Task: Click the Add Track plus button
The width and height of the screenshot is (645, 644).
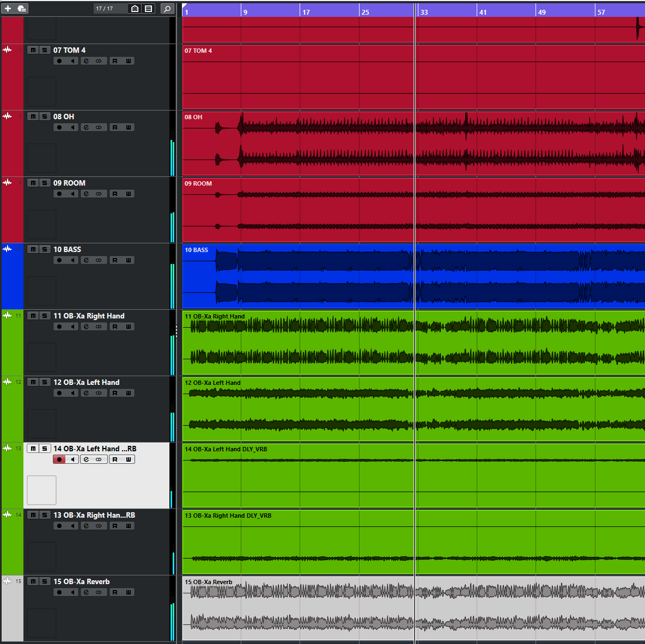Action: (8, 8)
